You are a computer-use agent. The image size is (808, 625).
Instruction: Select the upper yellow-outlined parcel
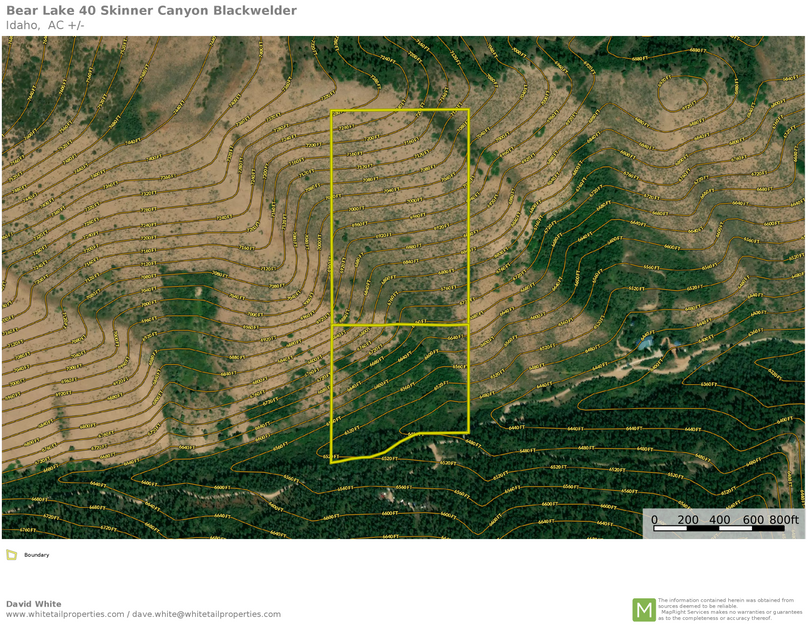point(400,217)
